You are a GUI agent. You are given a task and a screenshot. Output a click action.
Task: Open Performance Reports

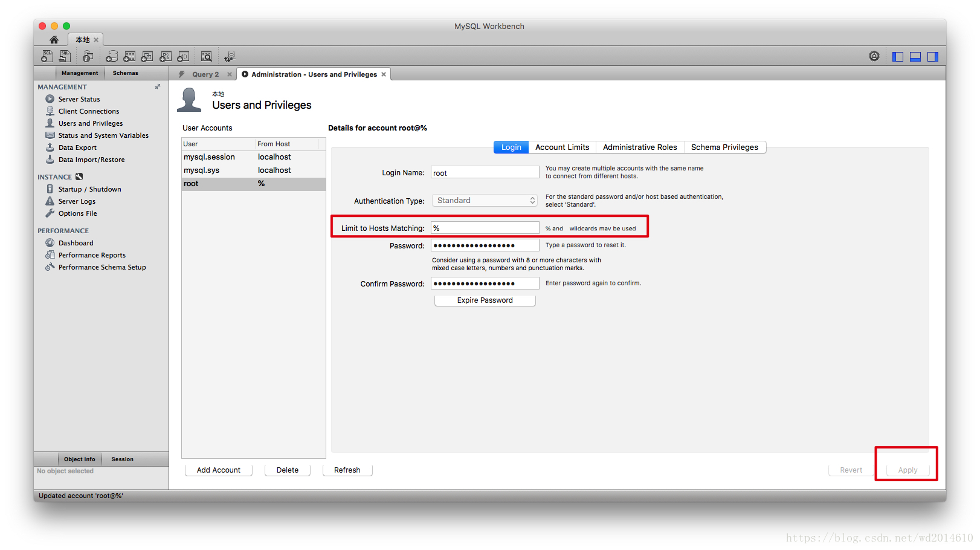[x=92, y=255]
